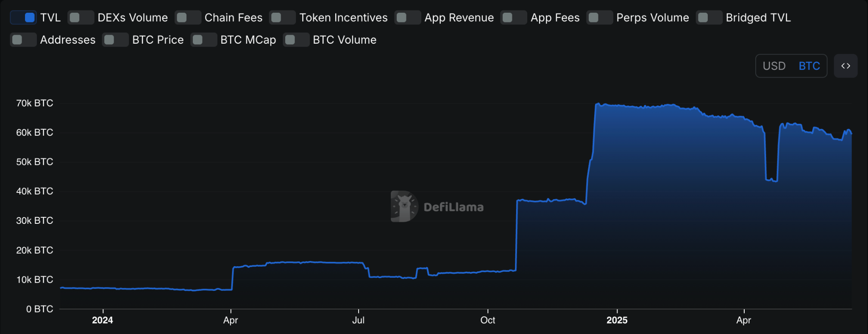The height and width of the screenshot is (334, 868).
Task: Show BTC Price on chart
Action: tap(115, 39)
